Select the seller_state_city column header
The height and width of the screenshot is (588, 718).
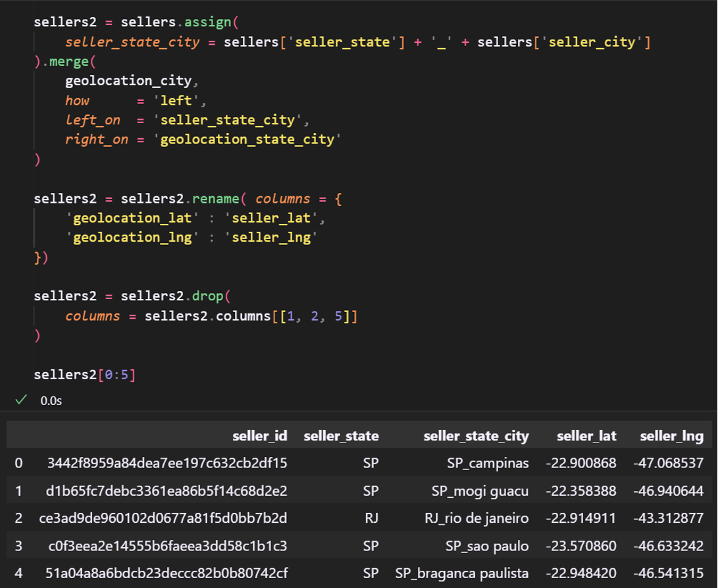[476, 436]
